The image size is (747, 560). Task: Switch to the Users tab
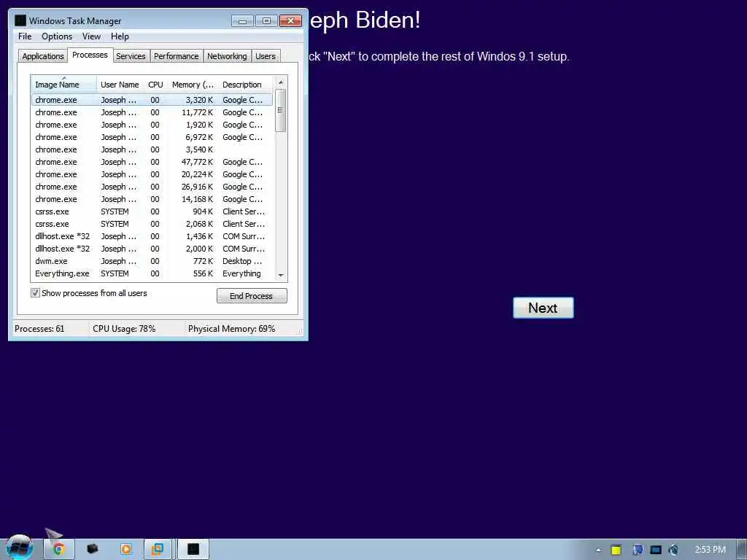(x=266, y=56)
